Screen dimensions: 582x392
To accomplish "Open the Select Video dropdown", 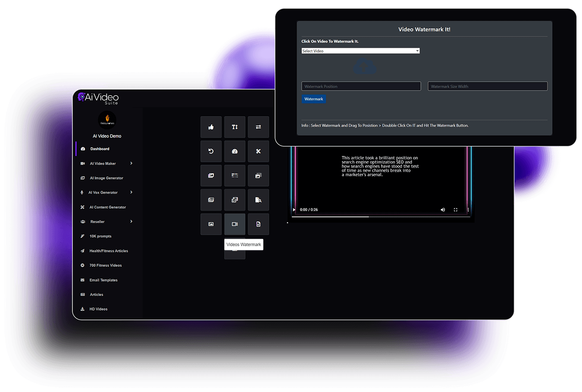I will 360,51.
